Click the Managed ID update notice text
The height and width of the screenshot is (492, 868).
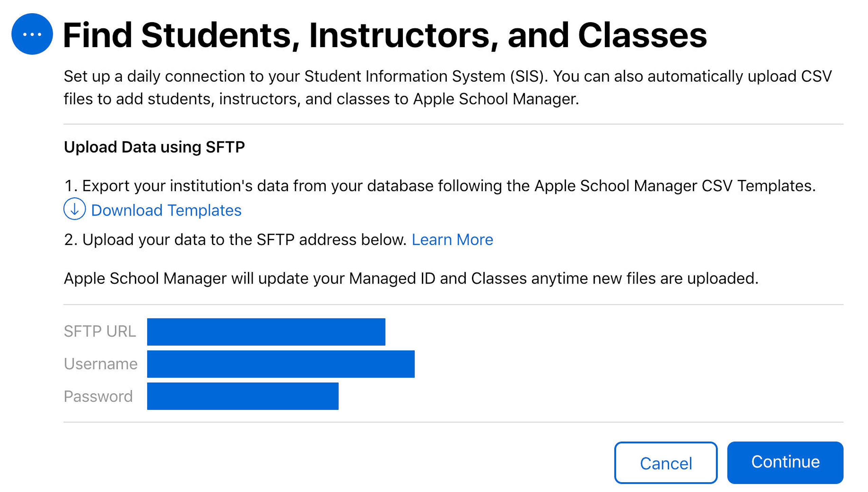[x=411, y=279]
